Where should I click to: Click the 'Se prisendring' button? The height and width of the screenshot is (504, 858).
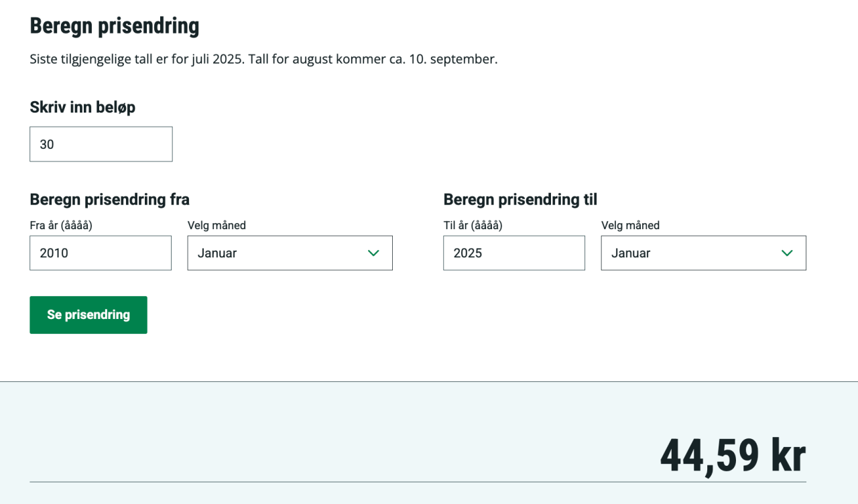coord(88,315)
